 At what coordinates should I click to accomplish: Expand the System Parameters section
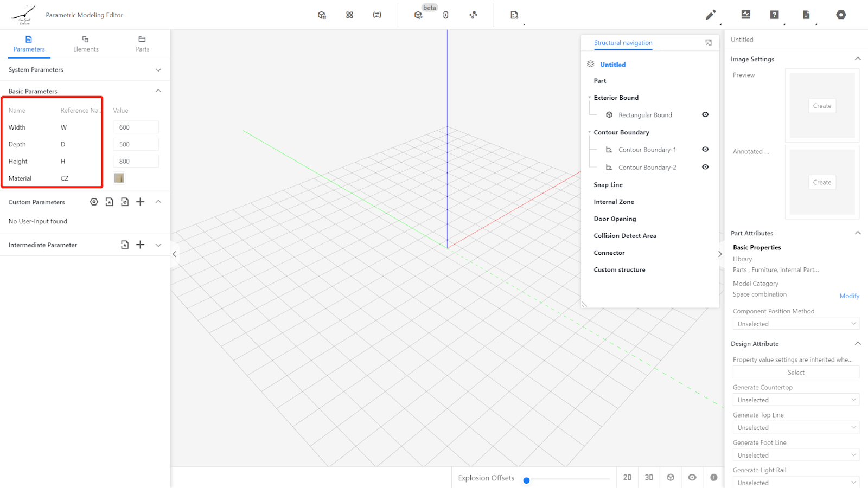(158, 70)
